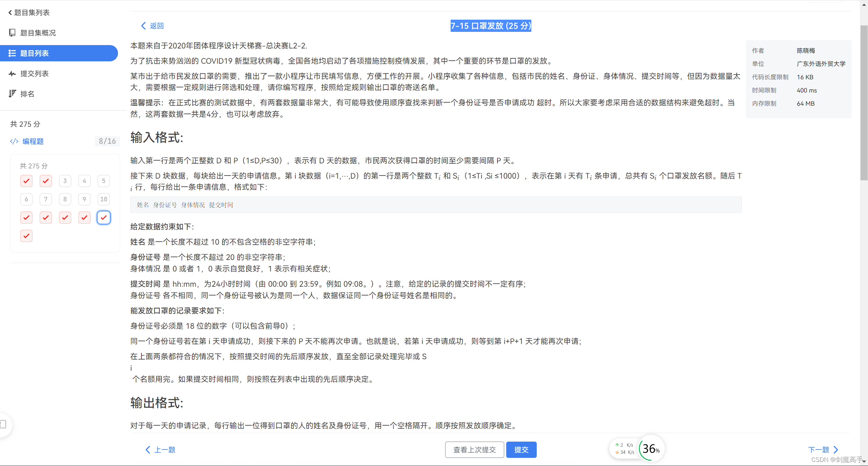Click the 提交列表 waveform icon
The image size is (868, 466).
pos(12,74)
